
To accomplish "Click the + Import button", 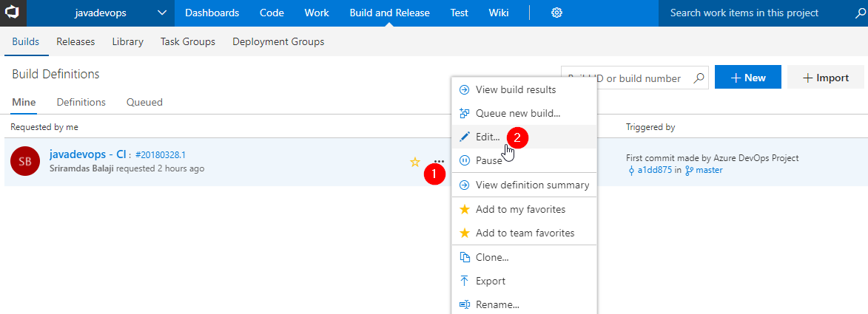I will click(825, 77).
